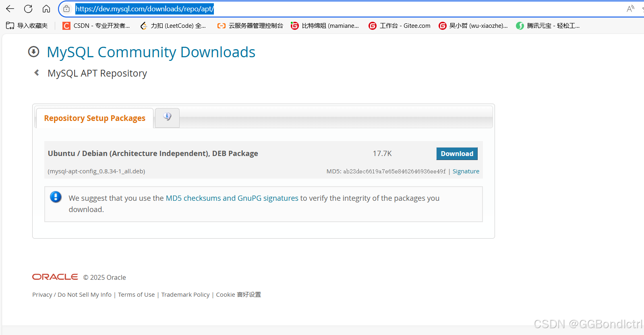Open the 力扣 (LeetCode) bookmark
Viewport: 644px width, 335px height.
tap(173, 25)
